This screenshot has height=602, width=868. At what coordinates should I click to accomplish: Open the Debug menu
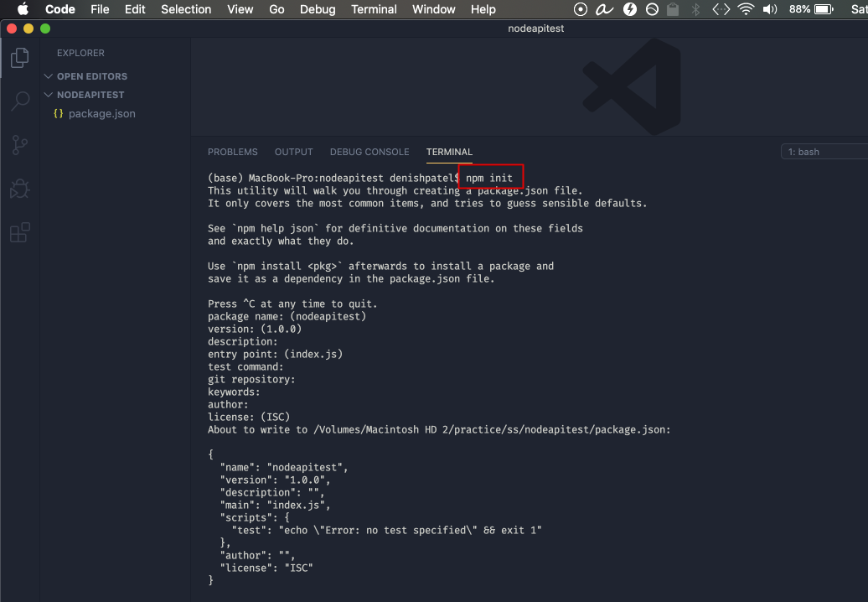317,9
